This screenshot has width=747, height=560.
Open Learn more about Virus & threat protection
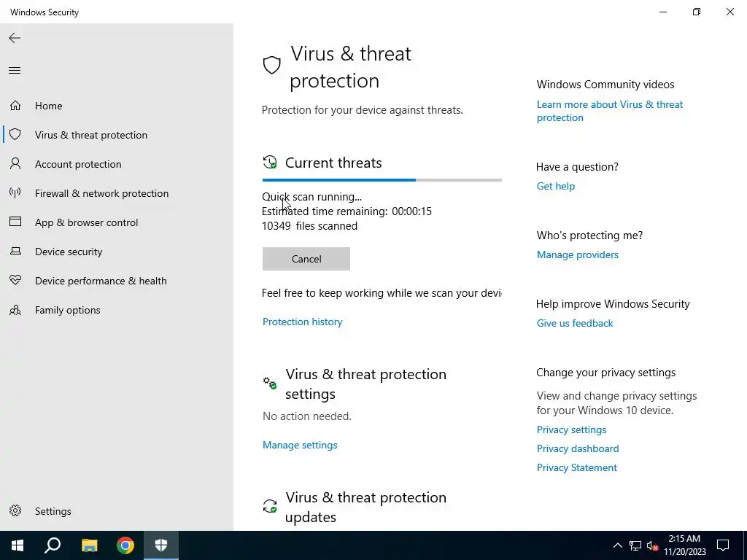pos(609,111)
